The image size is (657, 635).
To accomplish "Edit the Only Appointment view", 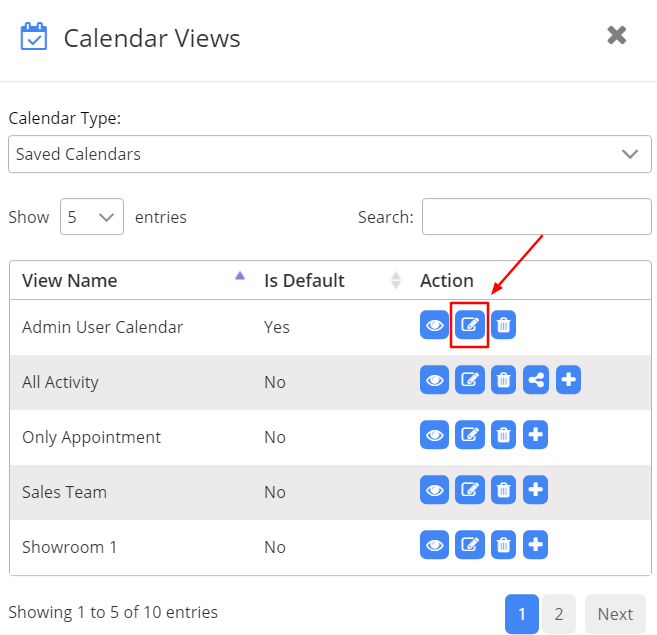I will tap(469, 435).
